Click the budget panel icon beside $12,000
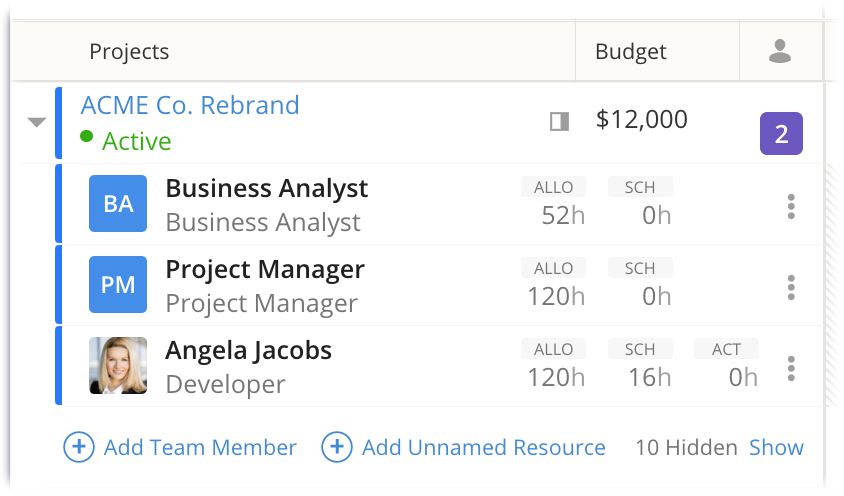The image size is (844, 496). pos(559,121)
